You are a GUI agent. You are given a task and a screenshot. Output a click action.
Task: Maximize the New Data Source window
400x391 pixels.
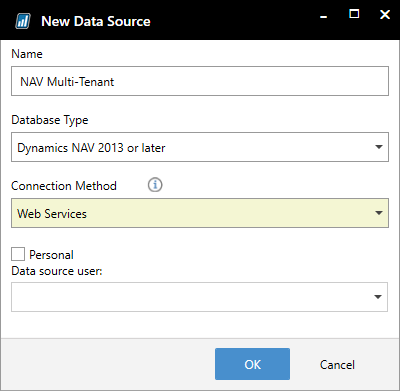(354, 14)
